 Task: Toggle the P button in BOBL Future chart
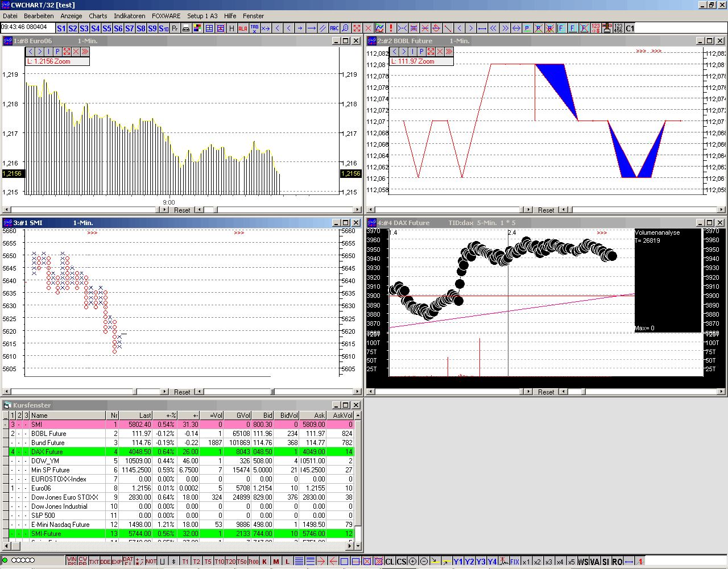pyautogui.click(x=421, y=52)
